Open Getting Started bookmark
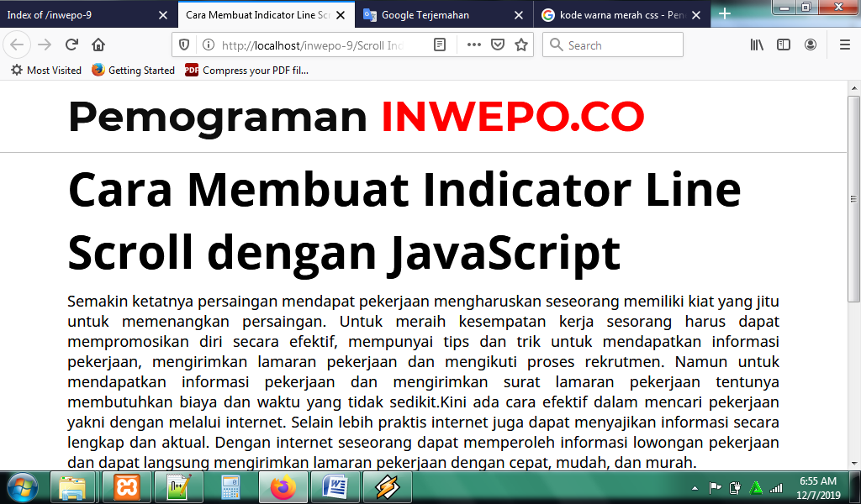 [134, 71]
